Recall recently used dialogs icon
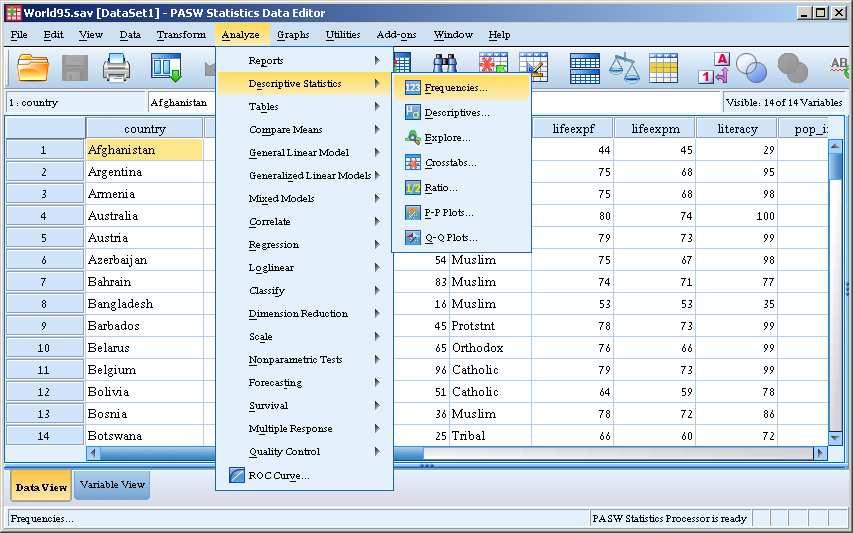The height and width of the screenshot is (533, 853). point(166,67)
